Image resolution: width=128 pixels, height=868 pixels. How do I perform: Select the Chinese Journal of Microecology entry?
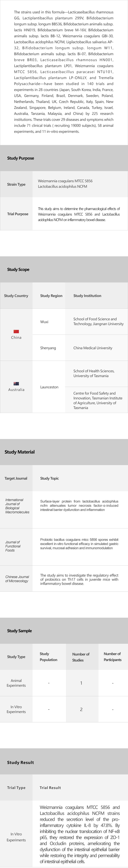click(17, 579)
